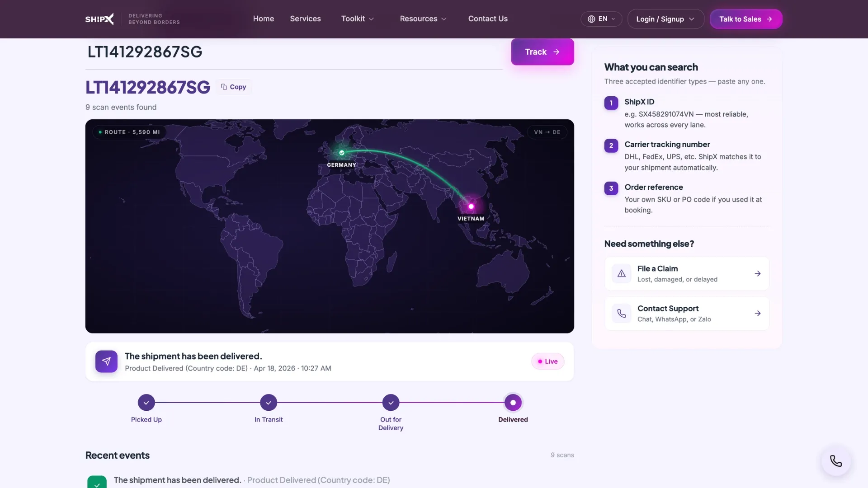Image resolution: width=868 pixels, height=488 pixels.
Task: Click the 'Order reference' title
Action: (654, 187)
